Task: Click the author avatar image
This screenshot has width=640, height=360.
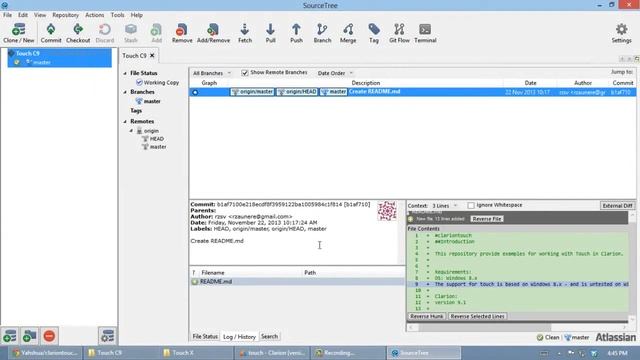Action: pyautogui.click(x=387, y=211)
